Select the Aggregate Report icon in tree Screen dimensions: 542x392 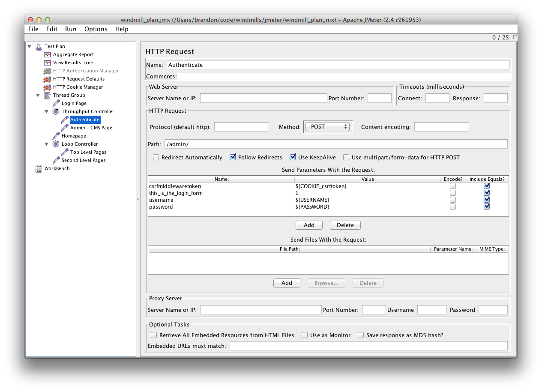point(47,54)
